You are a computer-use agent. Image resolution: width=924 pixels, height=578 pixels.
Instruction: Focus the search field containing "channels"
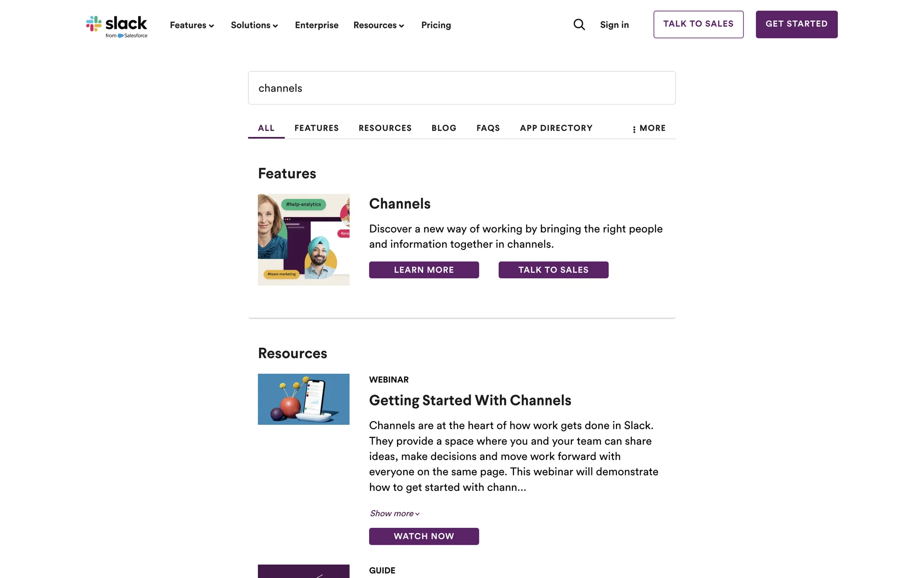(x=462, y=88)
